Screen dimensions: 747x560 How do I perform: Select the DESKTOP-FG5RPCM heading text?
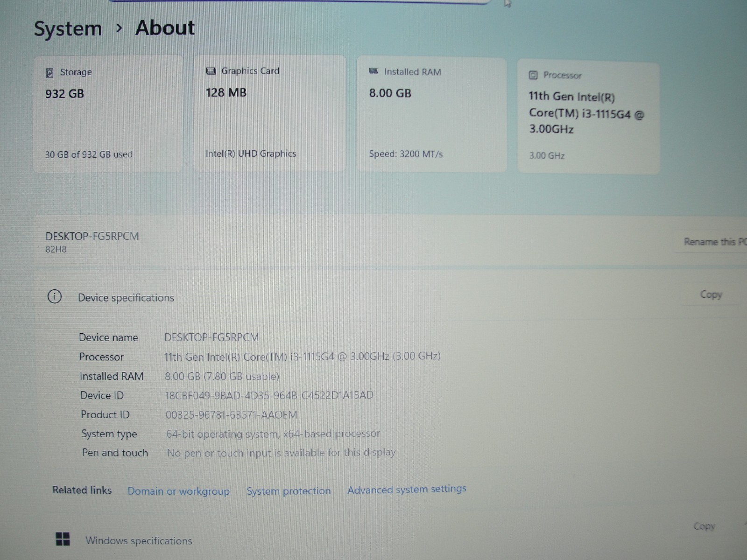click(92, 236)
